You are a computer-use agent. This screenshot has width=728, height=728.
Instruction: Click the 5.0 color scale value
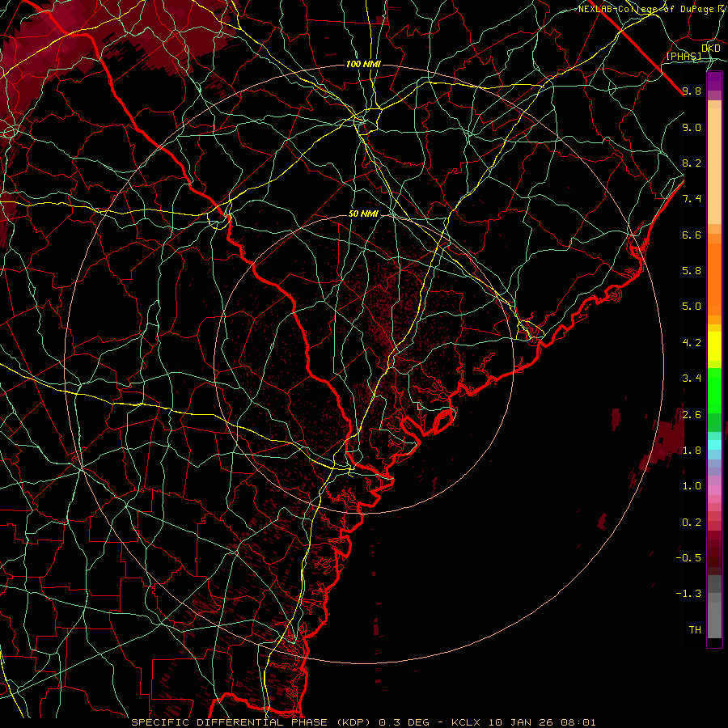pos(692,307)
